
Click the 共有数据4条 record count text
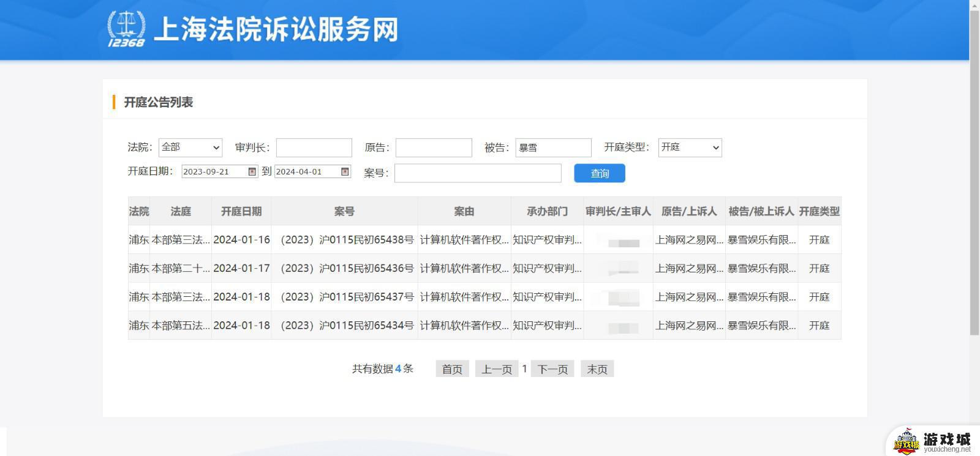[x=383, y=368]
